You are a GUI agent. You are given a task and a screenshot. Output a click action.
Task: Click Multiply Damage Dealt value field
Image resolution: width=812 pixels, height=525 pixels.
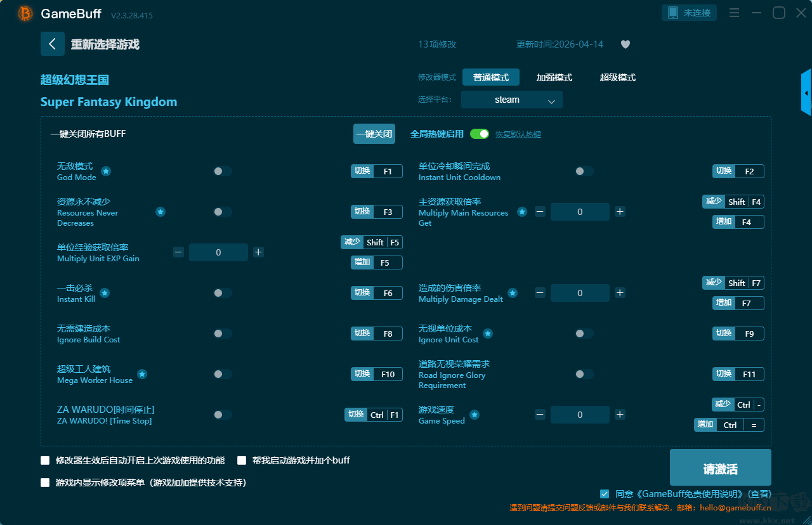click(x=580, y=293)
